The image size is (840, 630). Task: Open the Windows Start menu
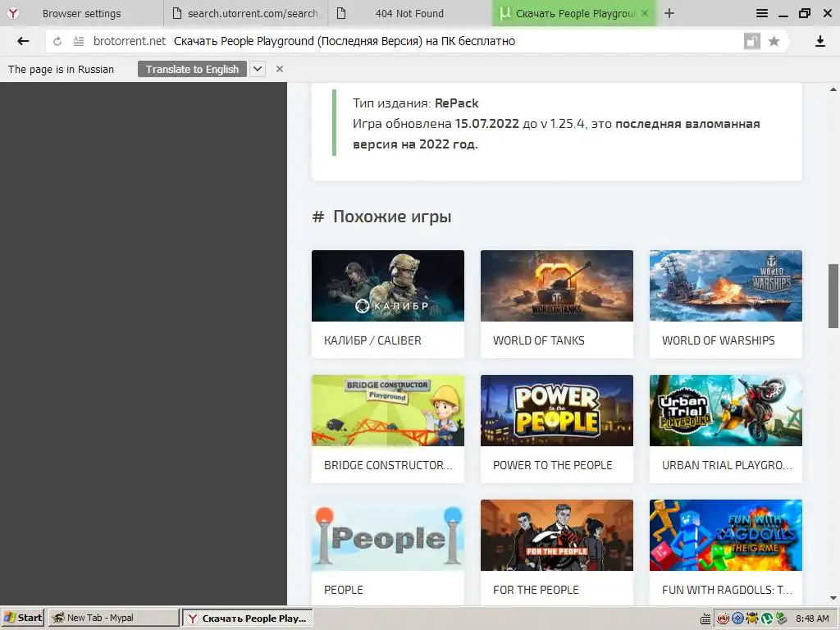coord(22,619)
